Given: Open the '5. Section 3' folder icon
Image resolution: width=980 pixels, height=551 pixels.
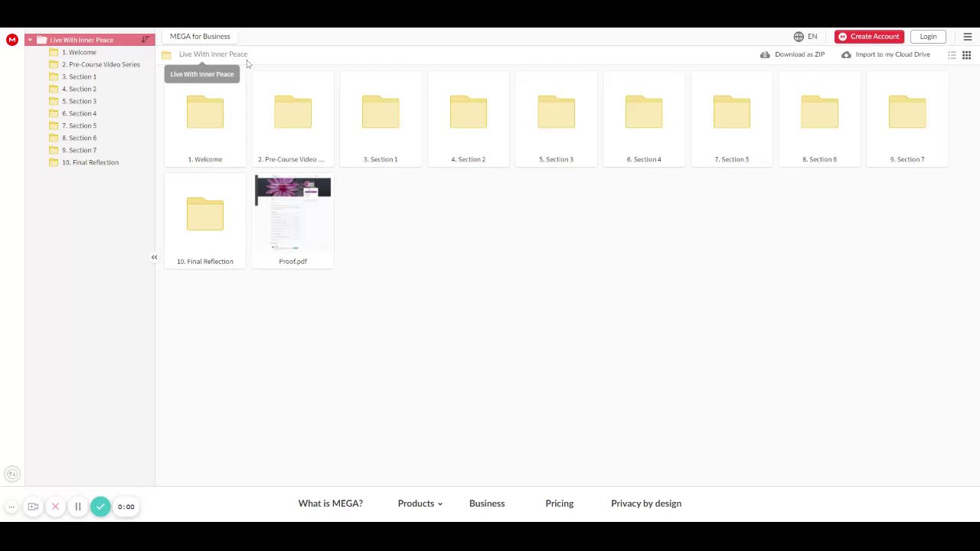Looking at the screenshot, I should tap(556, 112).
